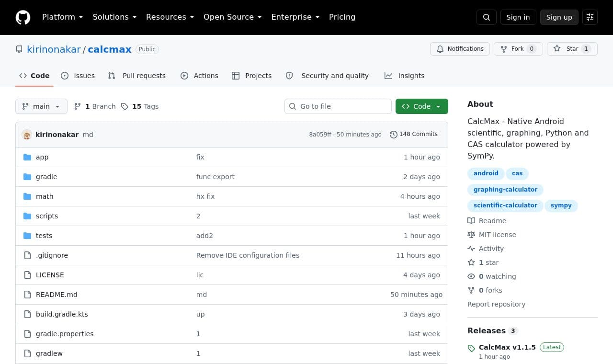
Task: Open the main branch dropdown
Action: [41, 106]
